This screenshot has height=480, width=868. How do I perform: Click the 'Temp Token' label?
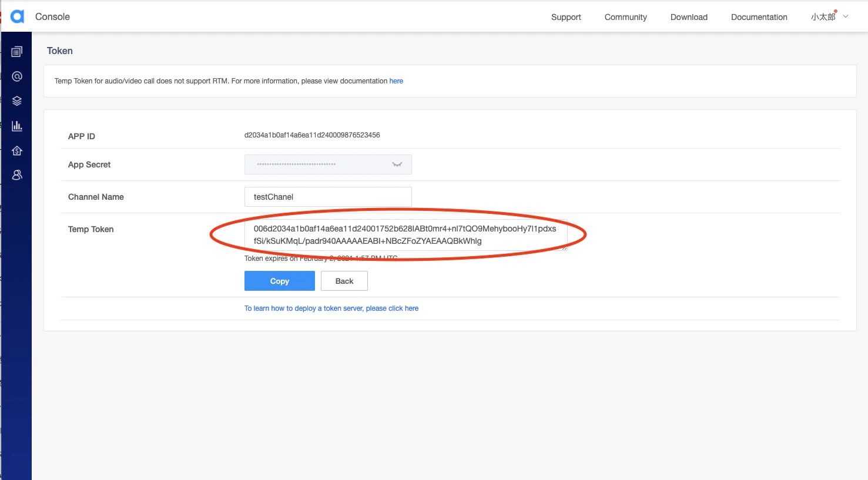91,229
